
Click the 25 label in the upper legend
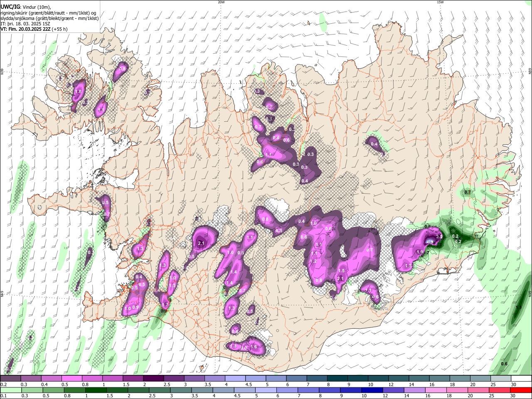pyautogui.click(x=493, y=384)
